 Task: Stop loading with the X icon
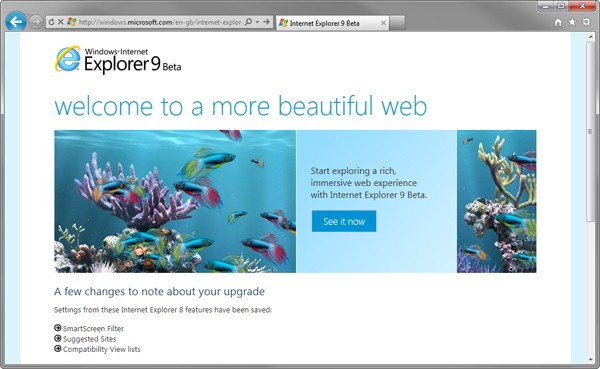(x=60, y=22)
